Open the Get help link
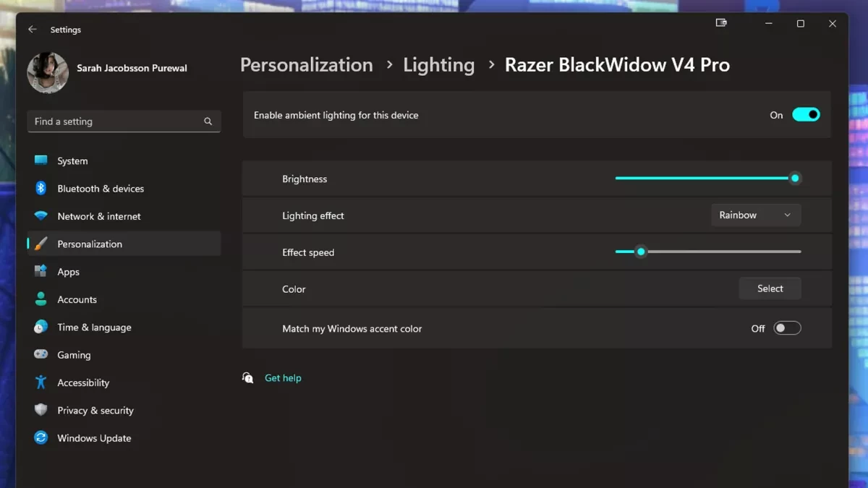868x488 pixels. coord(283,377)
